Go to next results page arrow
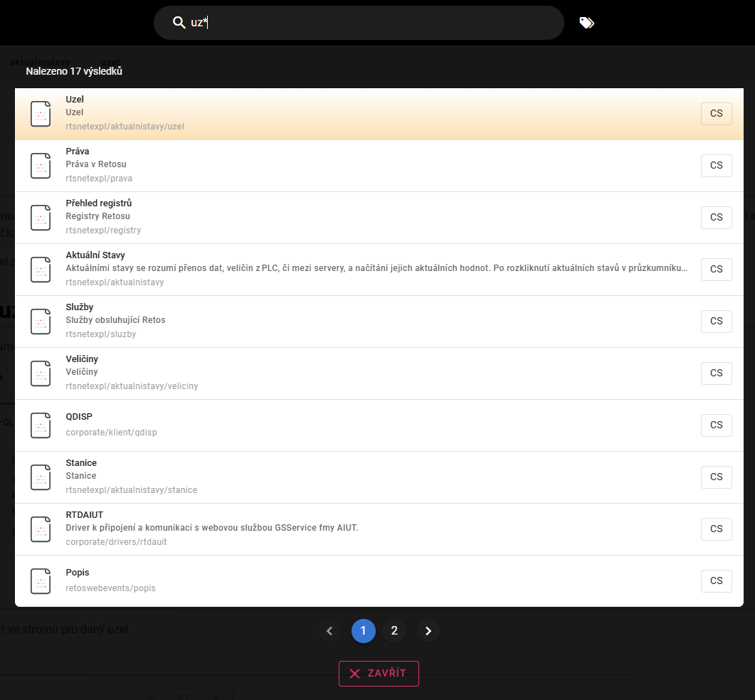This screenshot has width=755, height=700. pos(428,631)
